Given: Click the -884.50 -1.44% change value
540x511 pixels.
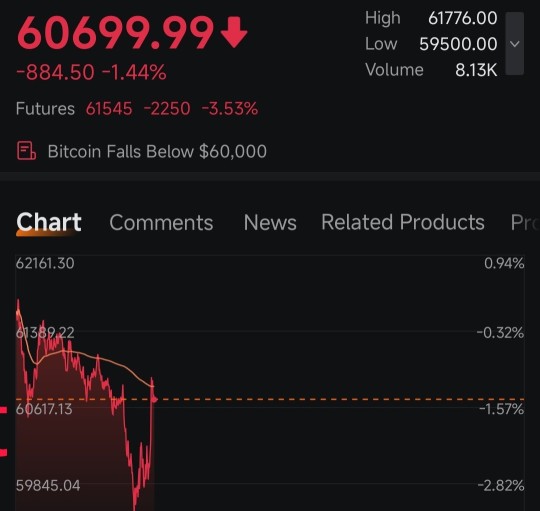Looking at the screenshot, I should click(91, 72).
